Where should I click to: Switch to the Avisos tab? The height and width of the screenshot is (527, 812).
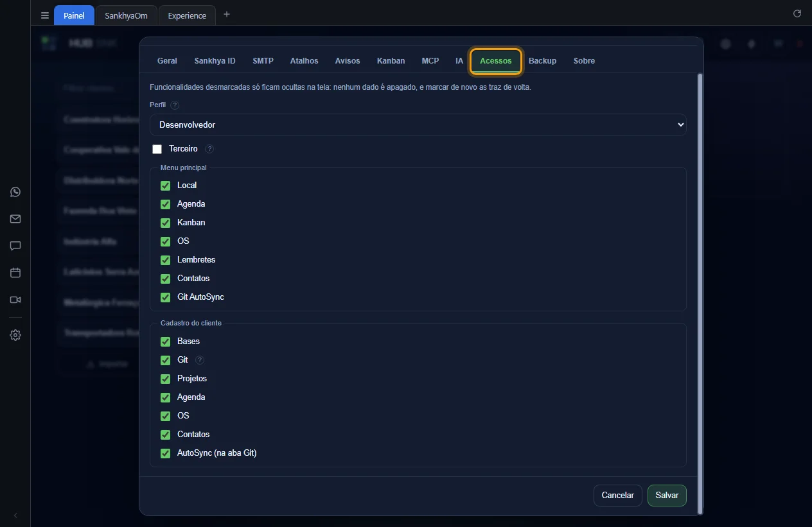coord(348,61)
